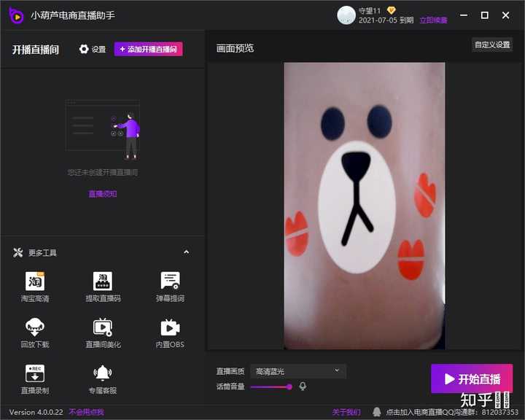525x420 pixels.
Task: Click the 立即续费 renew link
Action: pyautogui.click(x=434, y=20)
